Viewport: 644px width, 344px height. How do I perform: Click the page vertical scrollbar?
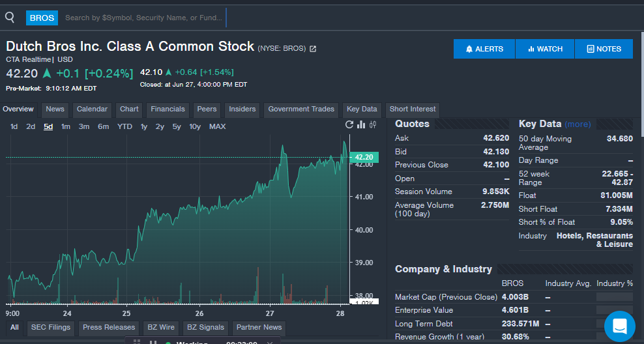coord(642,84)
